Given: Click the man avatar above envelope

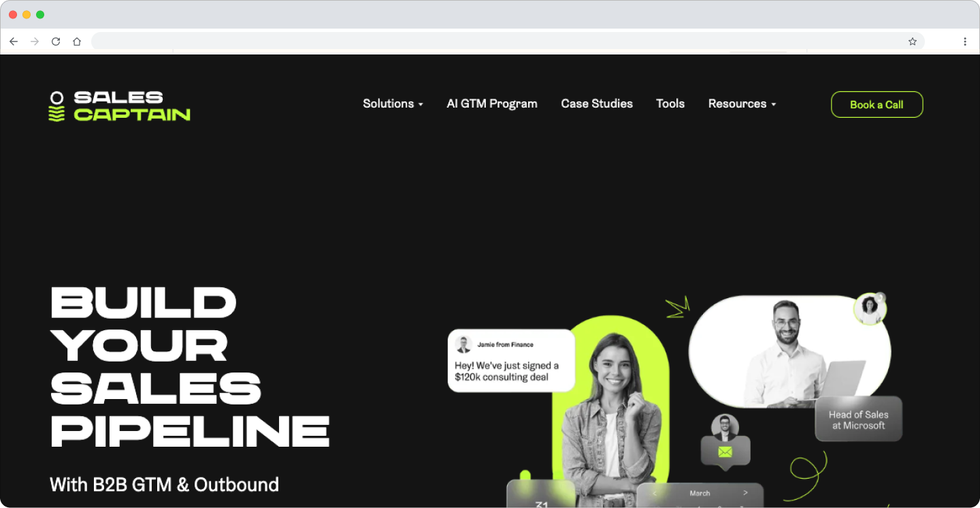Looking at the screenshot, I should pyautogui.click(x=725, y=427).
